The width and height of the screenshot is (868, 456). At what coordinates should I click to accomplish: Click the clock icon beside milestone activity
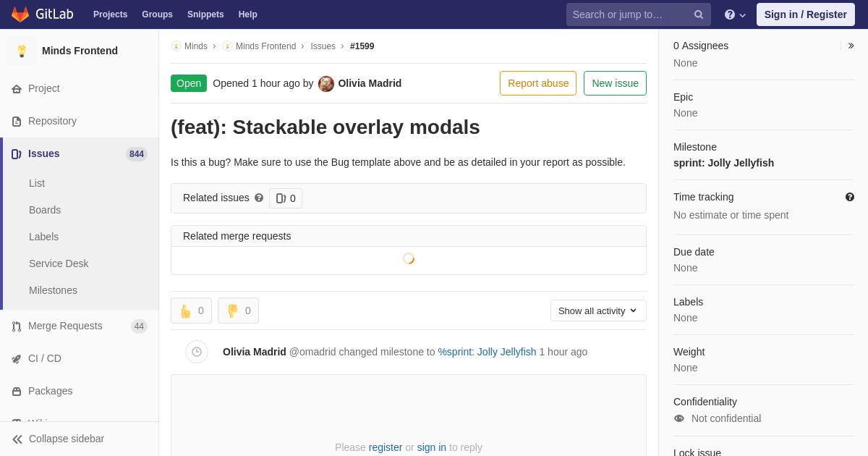(x=197, y=352)
